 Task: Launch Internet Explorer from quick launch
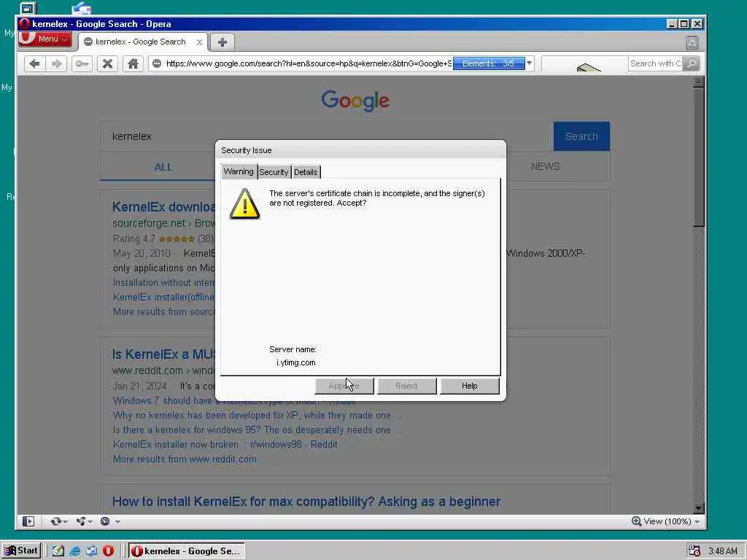click(75, 551)
